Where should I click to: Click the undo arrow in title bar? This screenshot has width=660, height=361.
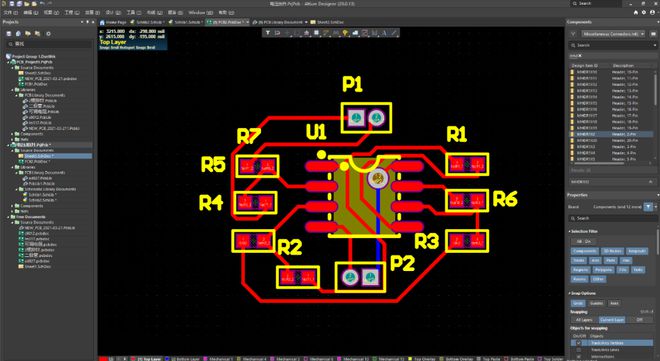42,3
